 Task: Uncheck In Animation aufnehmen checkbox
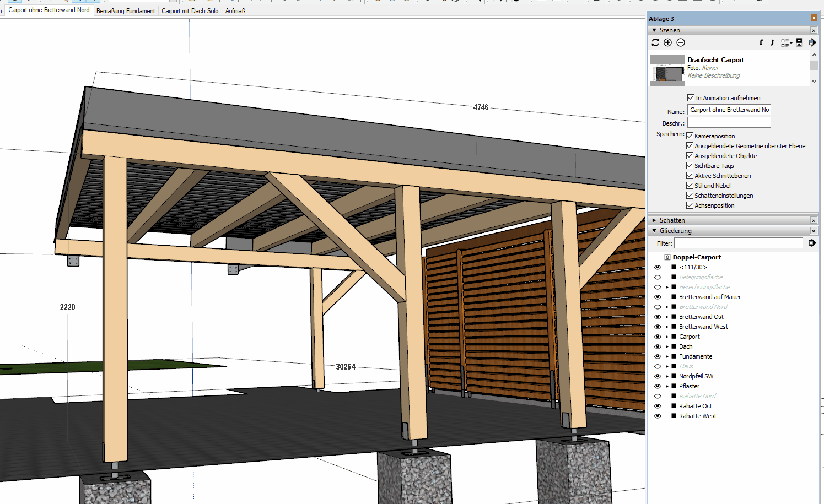[x=691, y=98]
